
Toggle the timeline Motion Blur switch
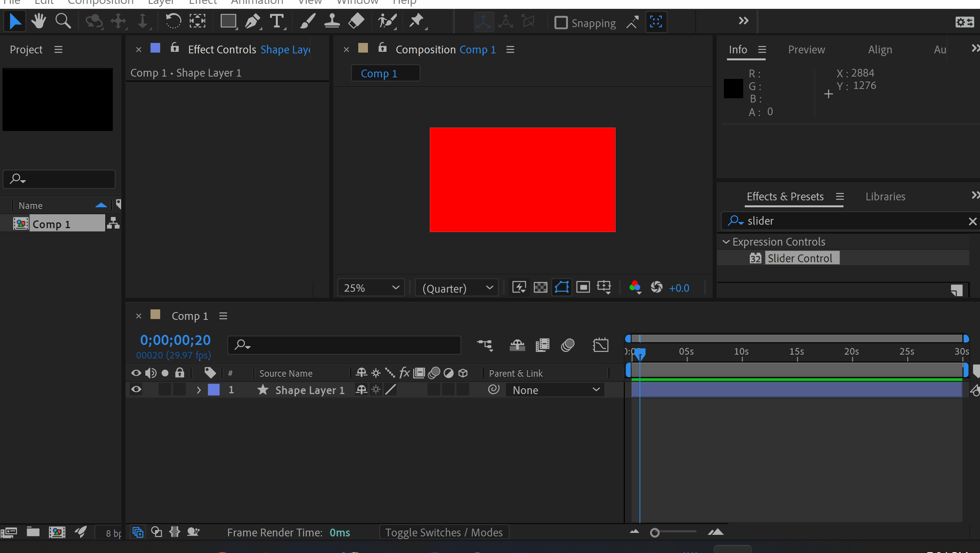pos(568,345)
